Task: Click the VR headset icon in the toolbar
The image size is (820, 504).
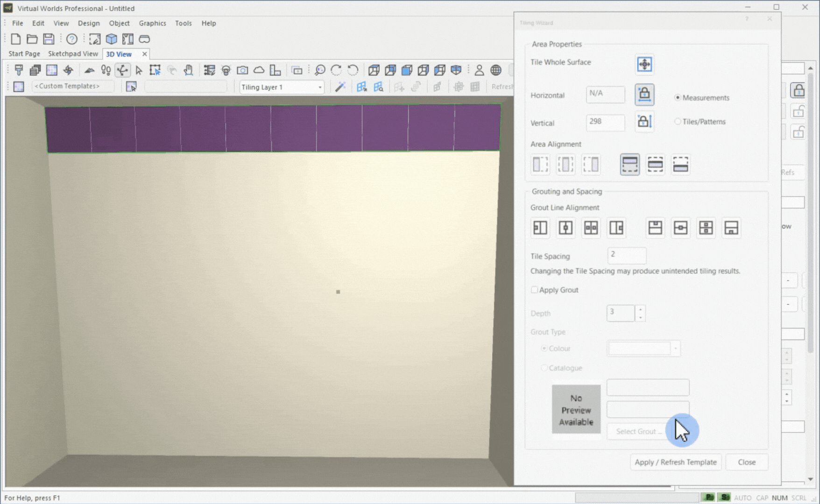Action: coord(144,39)
